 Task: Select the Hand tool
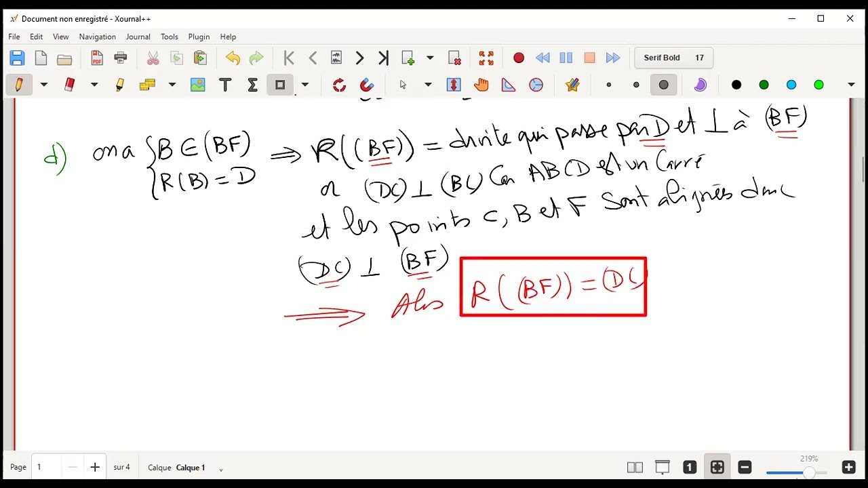tap(481, 85)
